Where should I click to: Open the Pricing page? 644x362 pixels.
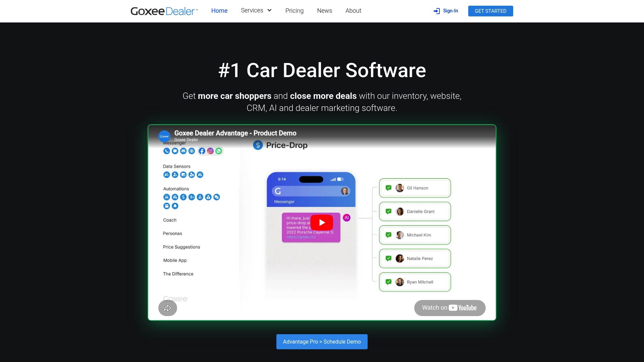[294, 11]
